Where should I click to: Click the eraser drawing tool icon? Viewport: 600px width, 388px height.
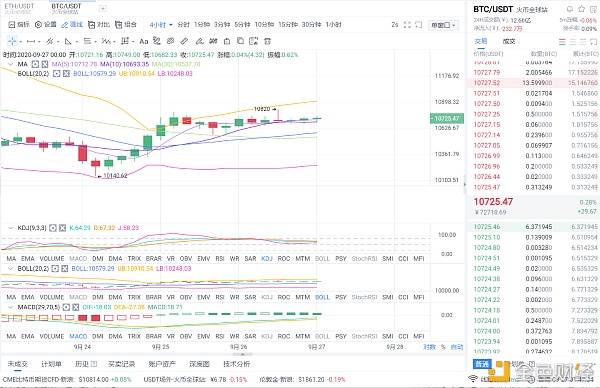point(184,41)
